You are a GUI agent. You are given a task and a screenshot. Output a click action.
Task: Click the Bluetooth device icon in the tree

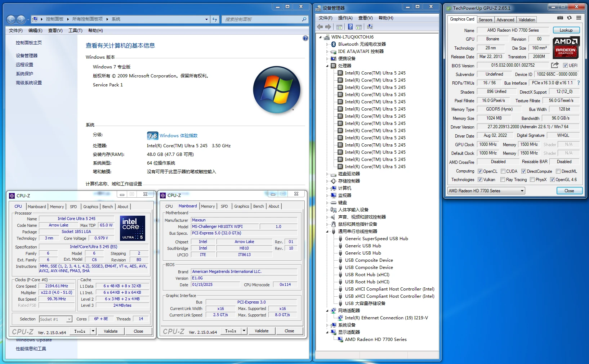point(334,44)
